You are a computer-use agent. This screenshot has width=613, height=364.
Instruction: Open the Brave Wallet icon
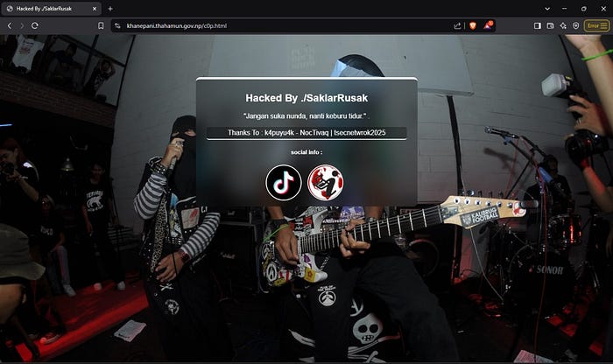click(x=550, y=25)
